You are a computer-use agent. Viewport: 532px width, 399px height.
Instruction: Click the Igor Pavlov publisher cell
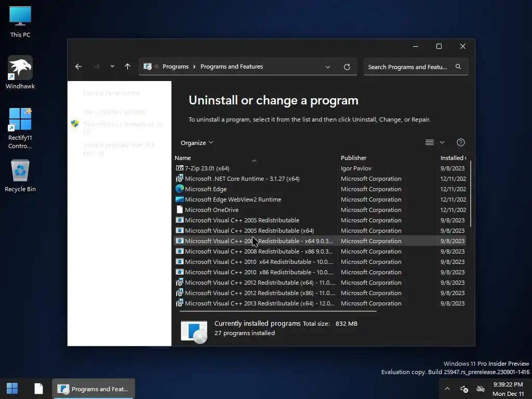pos(356,168)
